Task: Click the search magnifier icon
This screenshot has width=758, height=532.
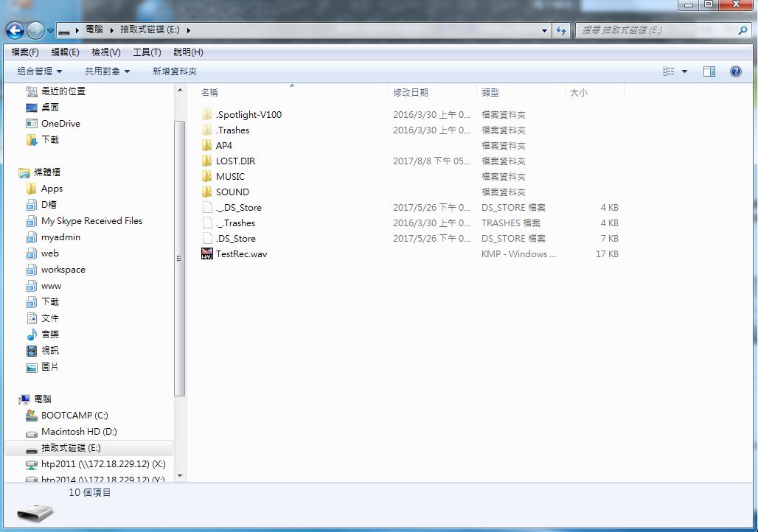Action: click(x=743, y=30)
